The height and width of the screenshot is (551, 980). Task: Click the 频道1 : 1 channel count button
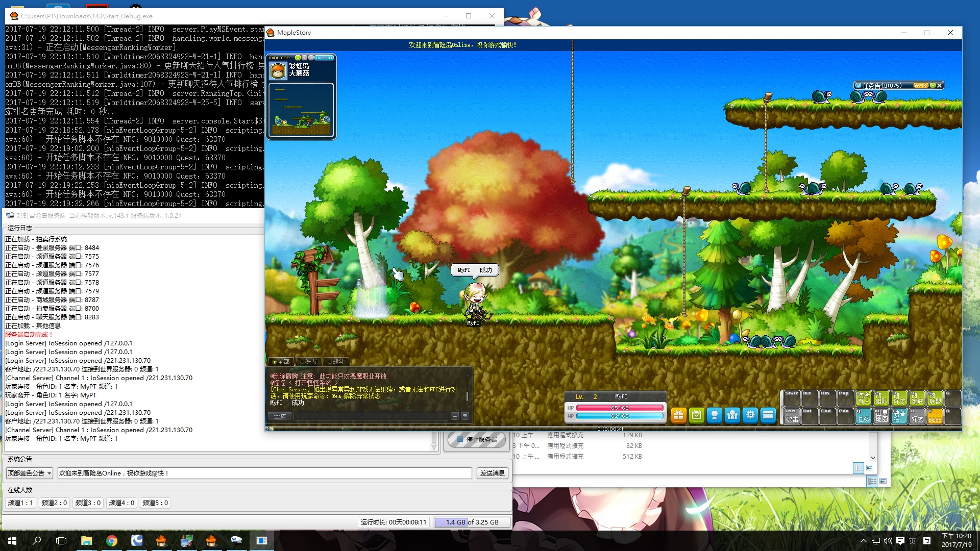point(20,503)
